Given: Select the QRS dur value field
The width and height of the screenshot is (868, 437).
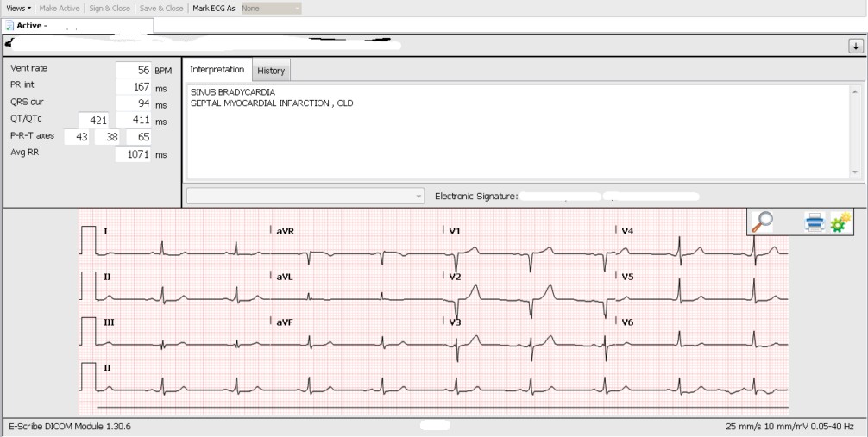Looking at the screenshot, I should (x=133, y=103).
